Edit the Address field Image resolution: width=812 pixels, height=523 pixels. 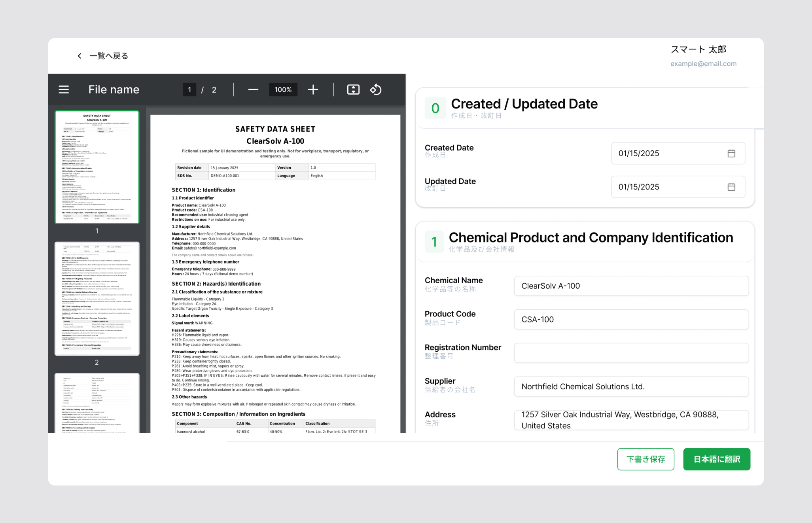point(631,420)
